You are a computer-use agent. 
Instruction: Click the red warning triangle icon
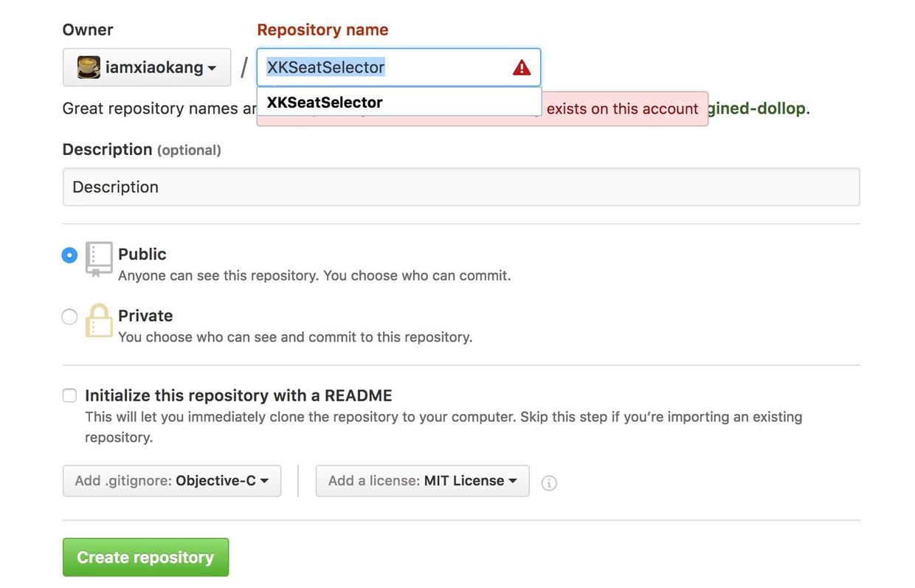[522, 68]
